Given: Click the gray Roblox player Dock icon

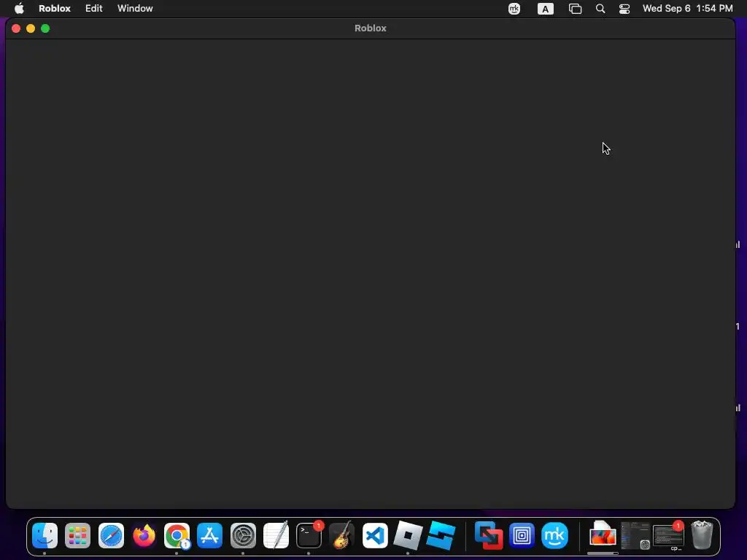Looking at the screenshot, I should coord(408,535).
